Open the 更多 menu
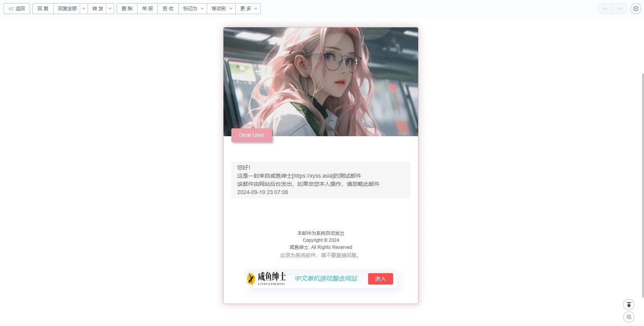 click(248, 9)
